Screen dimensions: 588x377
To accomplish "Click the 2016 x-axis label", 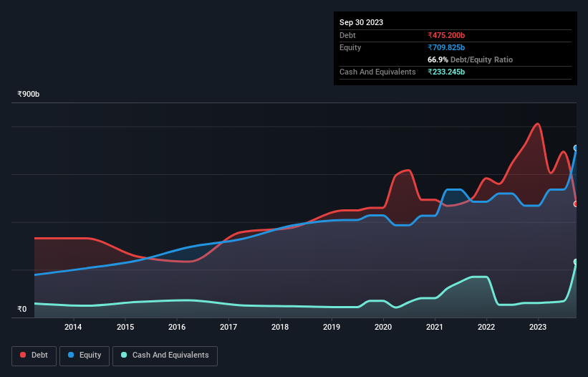I will (177, 327).
